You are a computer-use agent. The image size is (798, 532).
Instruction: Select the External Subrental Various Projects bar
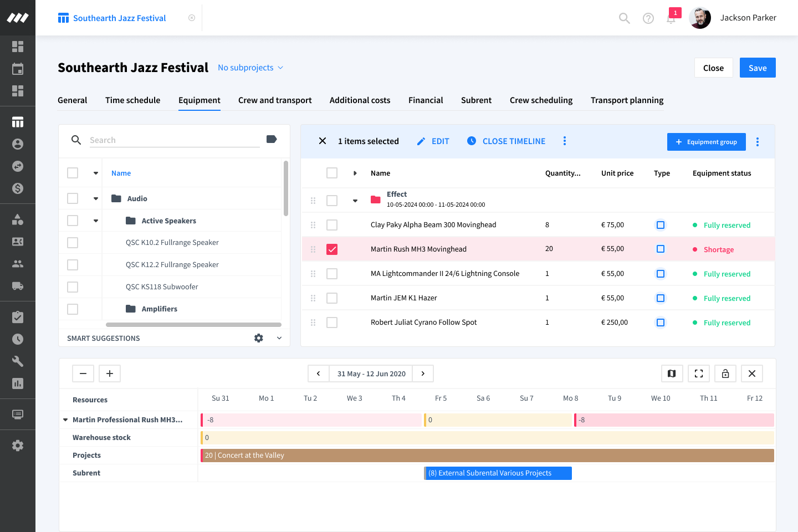coord(498,473)
